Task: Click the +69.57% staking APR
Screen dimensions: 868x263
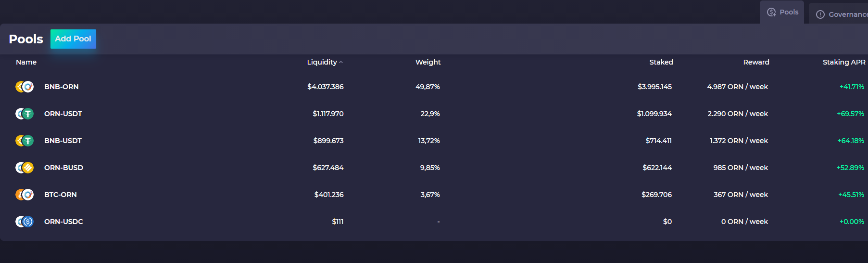Action: click(851, 114)
